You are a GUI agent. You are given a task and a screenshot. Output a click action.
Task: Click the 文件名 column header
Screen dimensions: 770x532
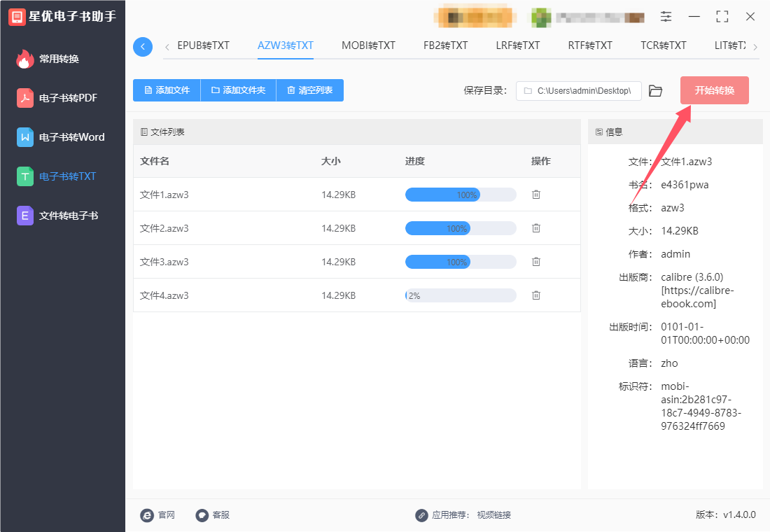tap(155, 161)
